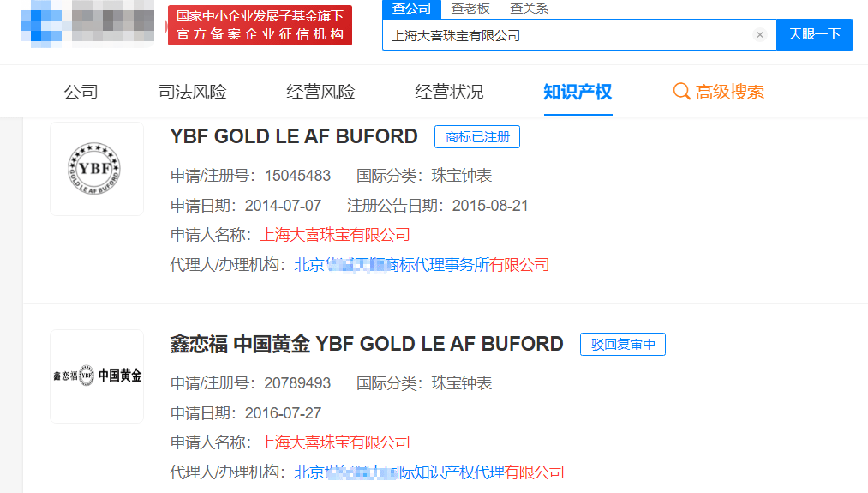Click the magnifier icon beside 高级搜索
Viewport: 868px width, 493px height.
click(x=681, y=92)
